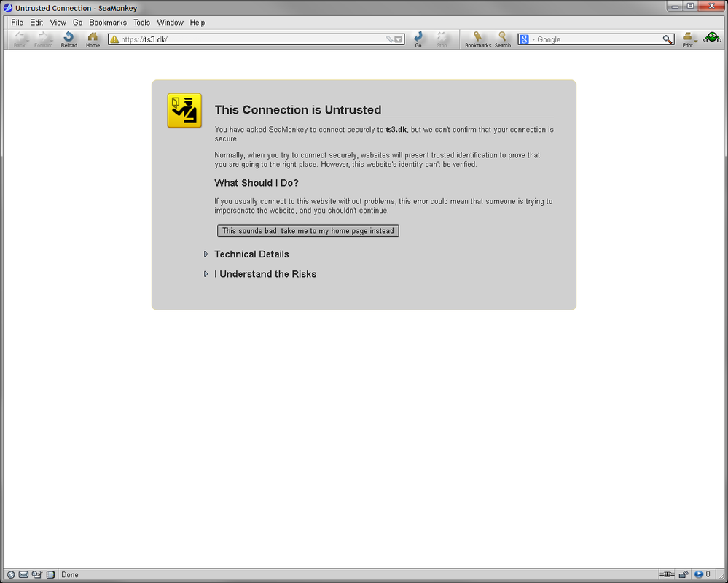Viewport: 728px width, 583px height.
Task: Click the Search toolbar button
Action: click(x=502, y=39)
